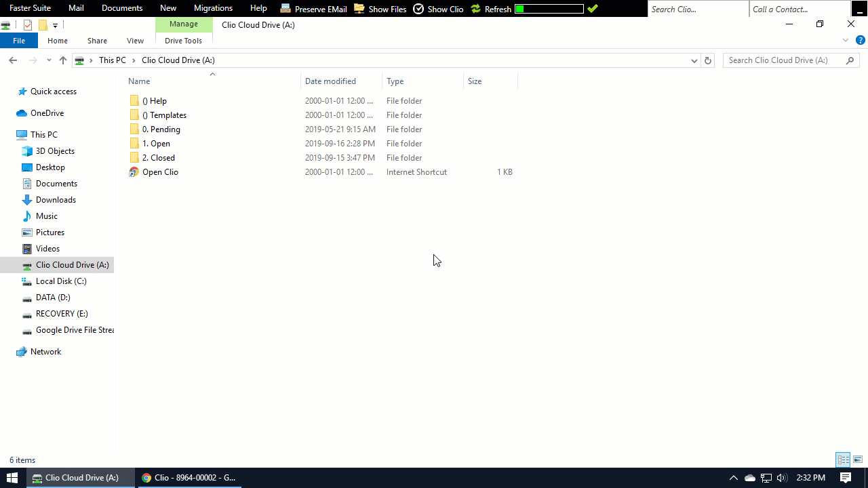
Task: Expand the chevron after This PC breadcrumb
Action: pyautogui.click(x=134, y=60)
